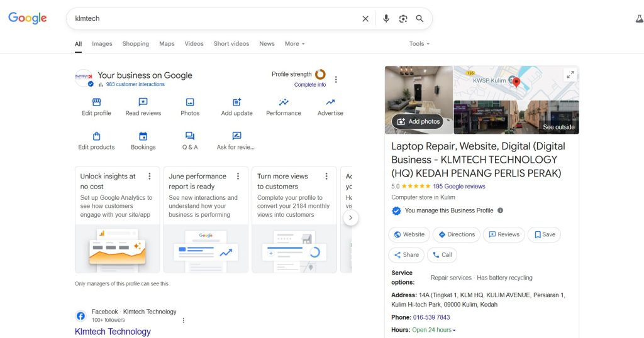Open the Turn more views to customers card
This screenshot has height=338, width=644.
(x=294, y=220)
